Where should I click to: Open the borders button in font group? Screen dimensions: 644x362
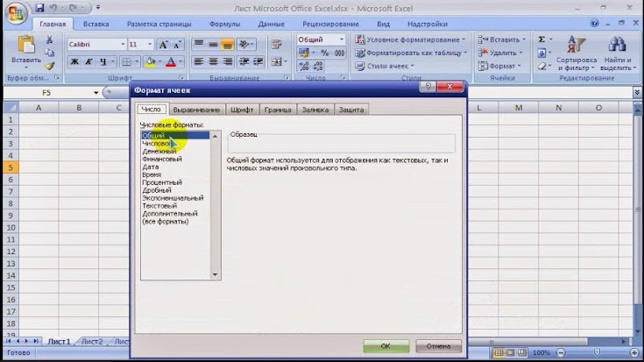point(127,61)
